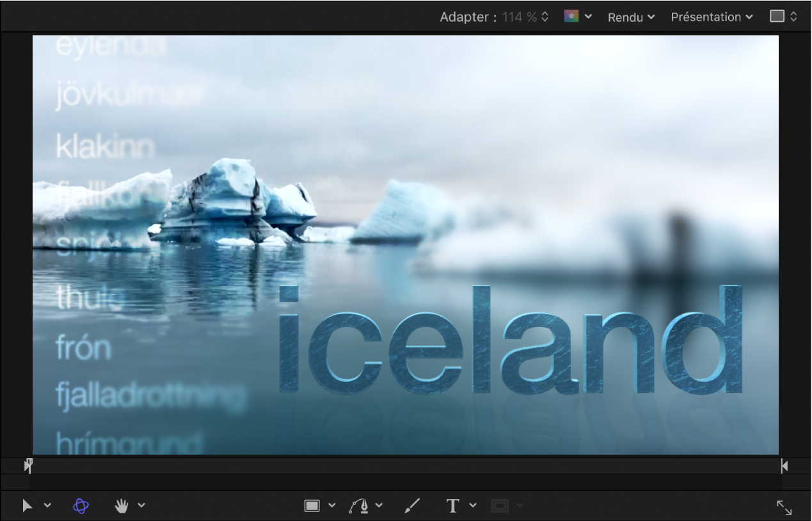Expand the Select tool options chevron

click(x=47, y=506)
